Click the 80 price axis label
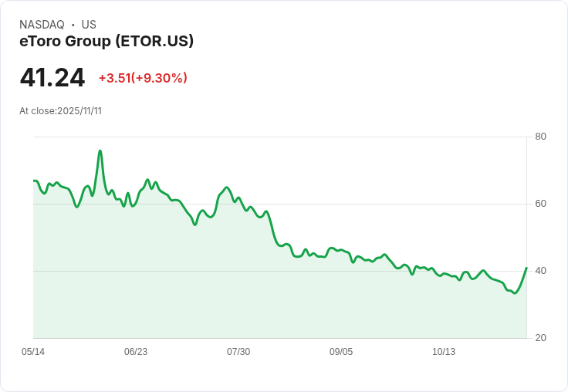Screen dimensions: 568x392 pyautogui.click(x=540, y=137)
